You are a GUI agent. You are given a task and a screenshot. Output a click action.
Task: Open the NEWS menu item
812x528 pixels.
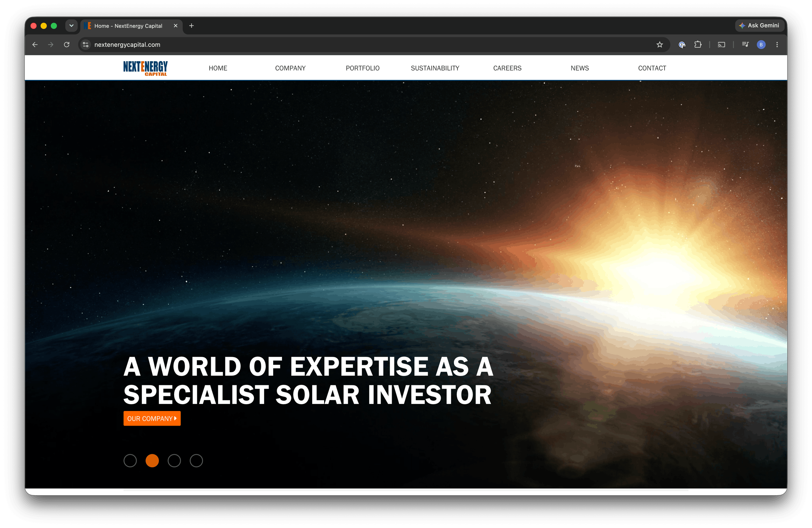tap(580, 68)
